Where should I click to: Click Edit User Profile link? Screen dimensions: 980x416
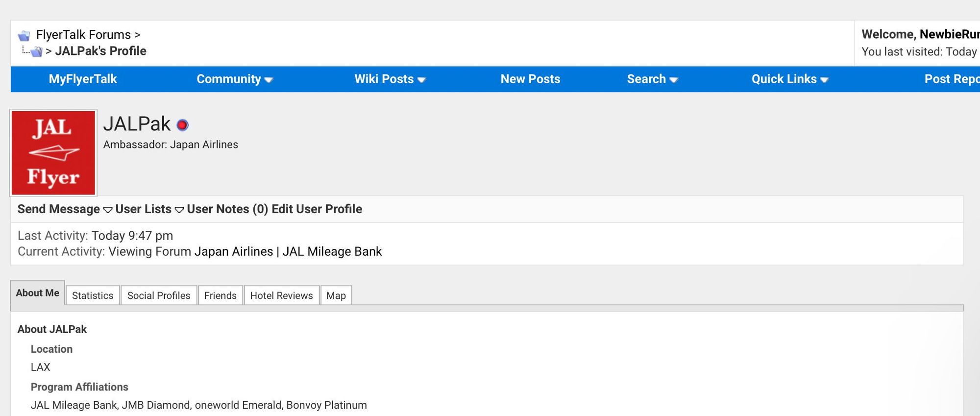(x=317, y=209)
